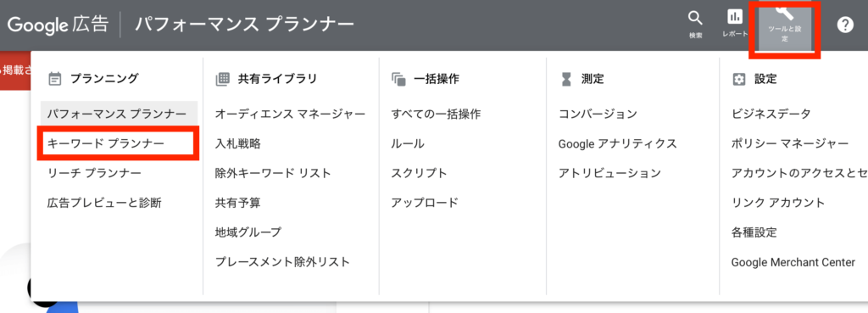Image resolution: width=868 pixels, height=313 pixels.
Task: Click the 設定 gear icon
Action: (738, 79)
